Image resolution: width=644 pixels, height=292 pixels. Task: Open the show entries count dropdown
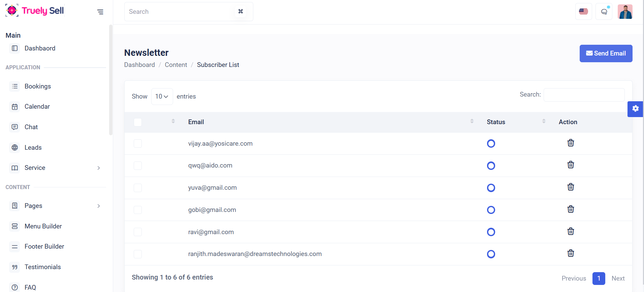[162, 97]
